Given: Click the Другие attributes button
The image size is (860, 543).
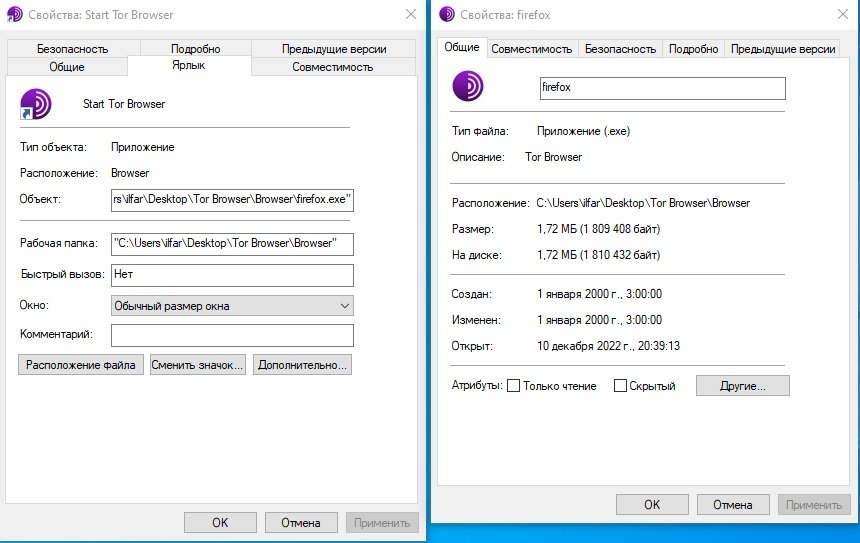Looking at the screenshot, I should tap(743, 386).
